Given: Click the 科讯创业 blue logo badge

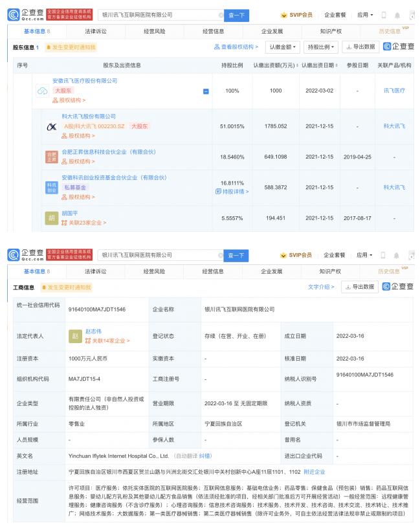Looking at the screenshot, I should (52, 188).
